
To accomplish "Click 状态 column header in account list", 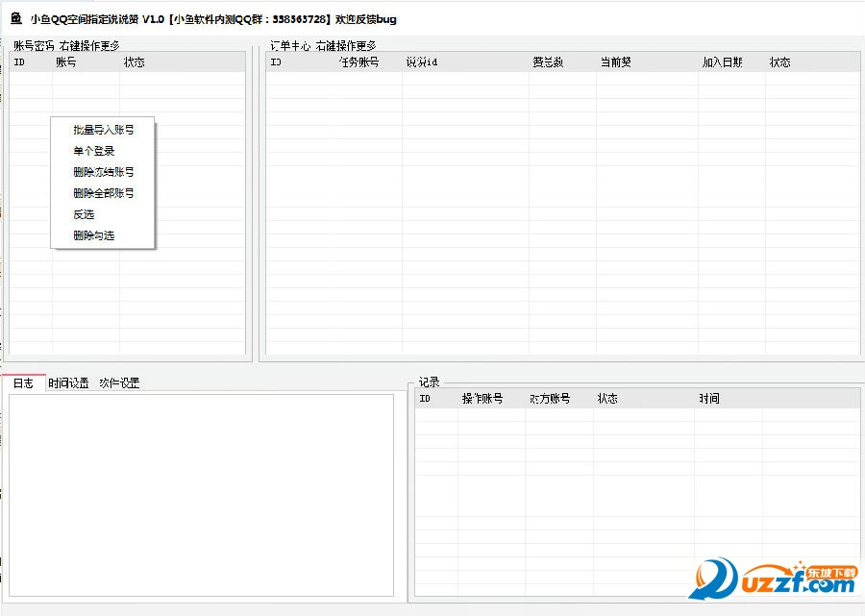I will tap(182, 62).
